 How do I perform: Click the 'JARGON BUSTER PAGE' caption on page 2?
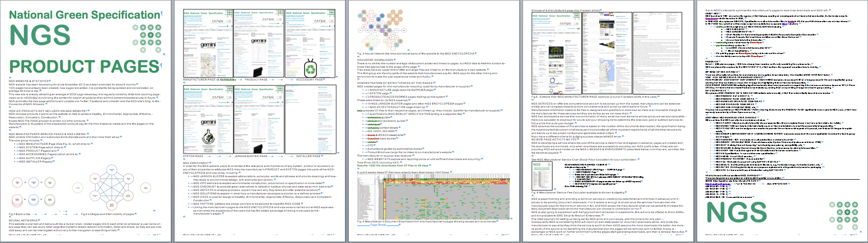point(251,156)
